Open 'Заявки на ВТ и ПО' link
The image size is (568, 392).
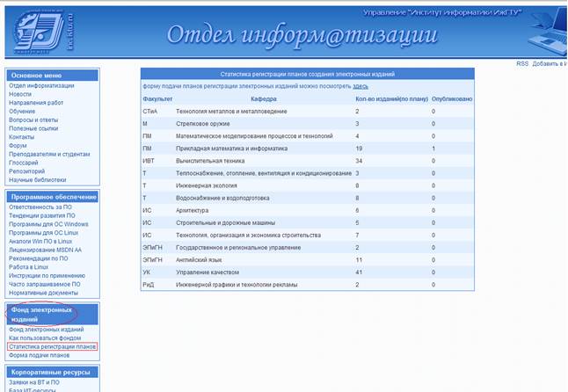[x=34, y=382]
